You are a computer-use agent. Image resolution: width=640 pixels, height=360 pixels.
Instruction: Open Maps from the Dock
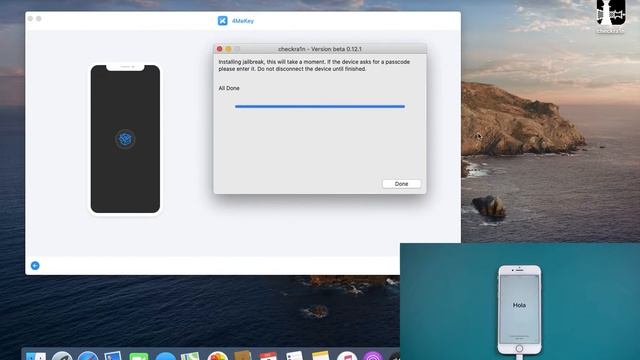pyautogui.click(x=190, y=356)
